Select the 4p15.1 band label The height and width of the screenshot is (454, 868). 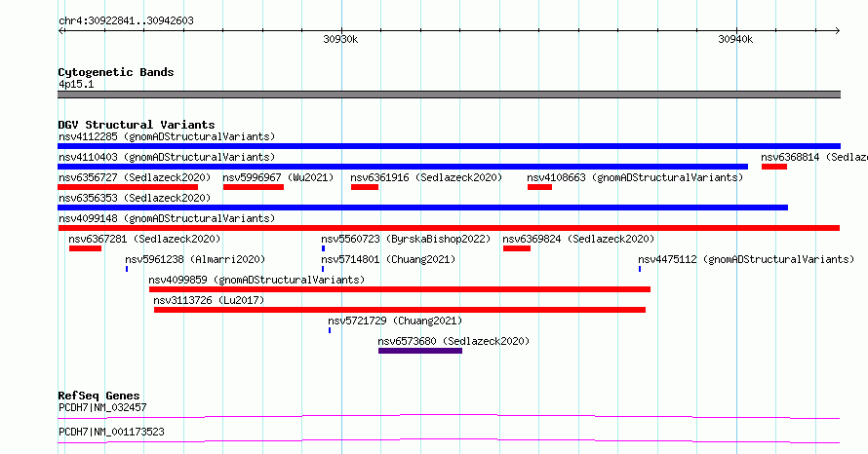click(x=76, y=84)
